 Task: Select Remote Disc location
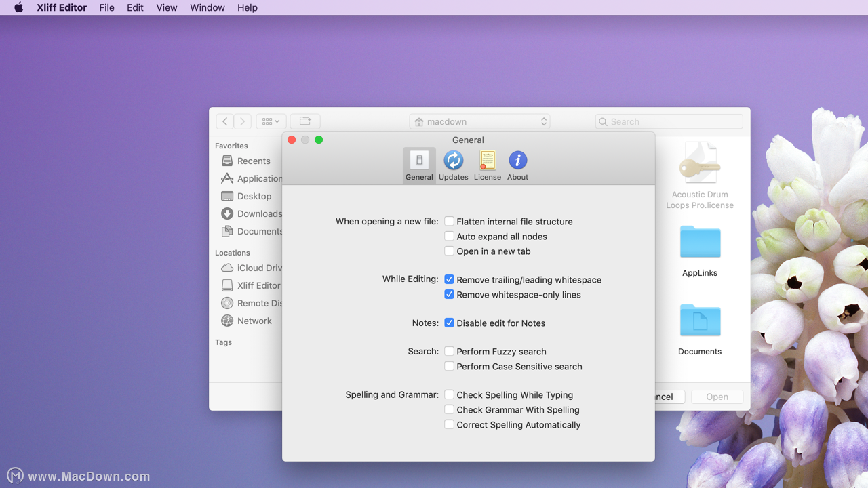click(251, 303)
